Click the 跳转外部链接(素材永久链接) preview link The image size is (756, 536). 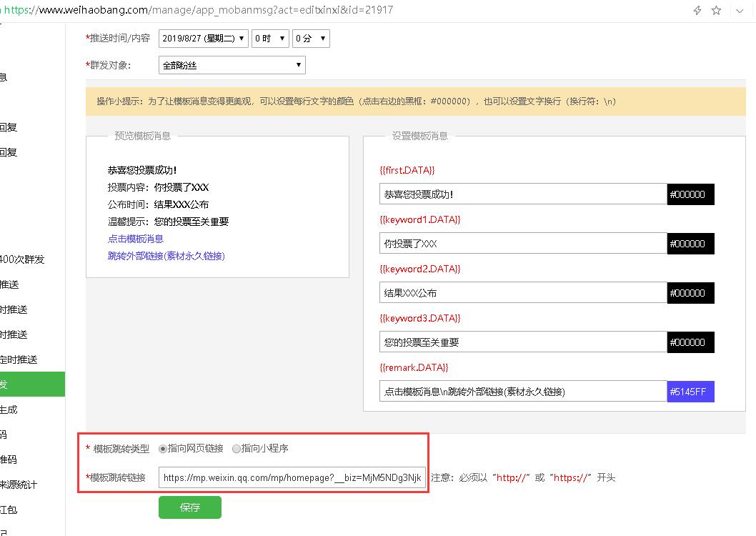166,256
